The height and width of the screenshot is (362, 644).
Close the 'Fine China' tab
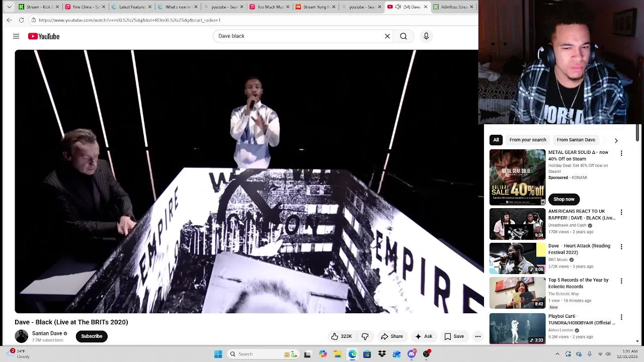pos(103,7)
